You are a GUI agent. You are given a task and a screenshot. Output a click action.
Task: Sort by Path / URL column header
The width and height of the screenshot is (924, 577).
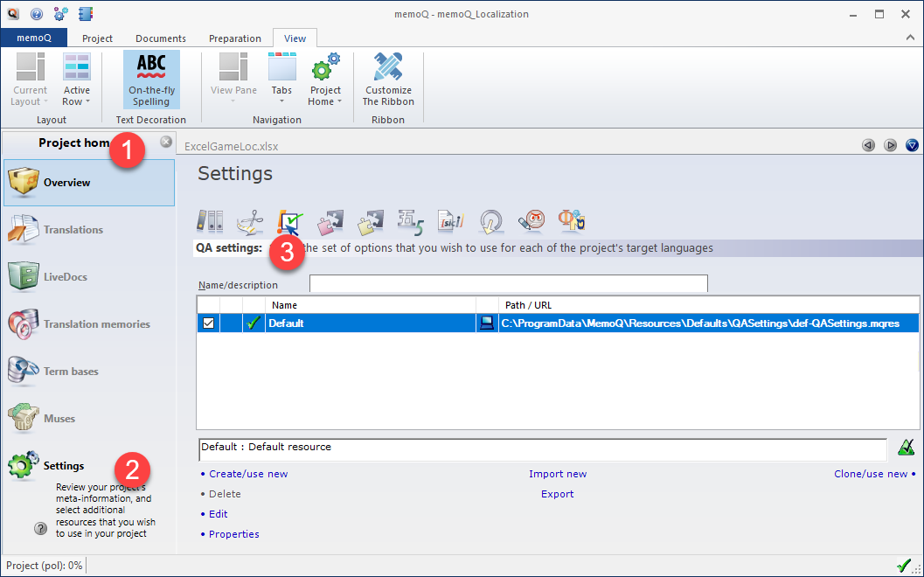point(709,305)
